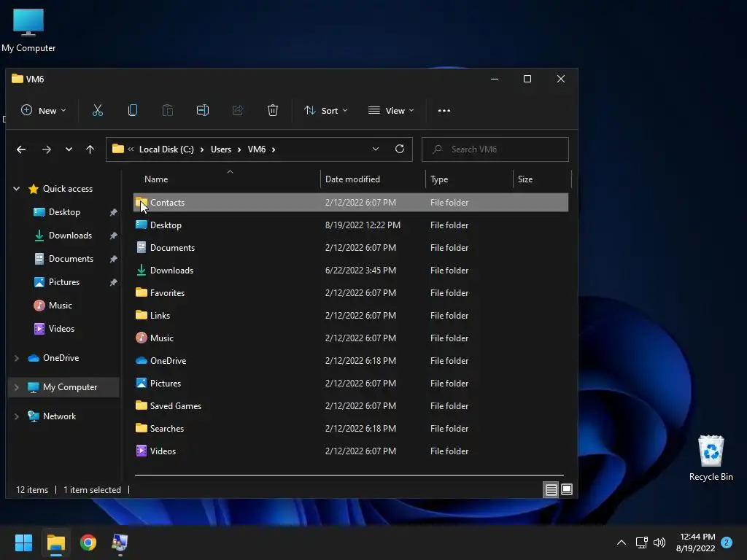Open the My Computer desktop icon
Screen dimensions: 747x560
pyautogui.click(x=28, y=31)
